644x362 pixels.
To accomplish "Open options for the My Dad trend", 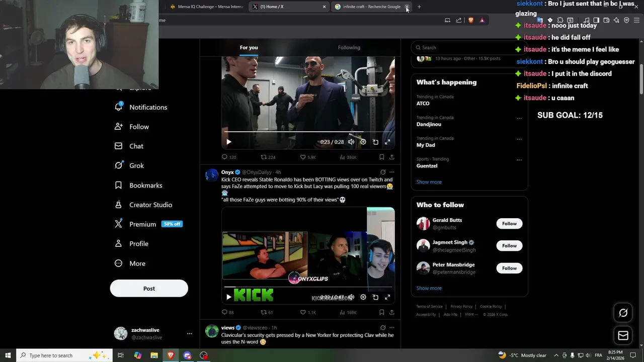I will point(519,139).
